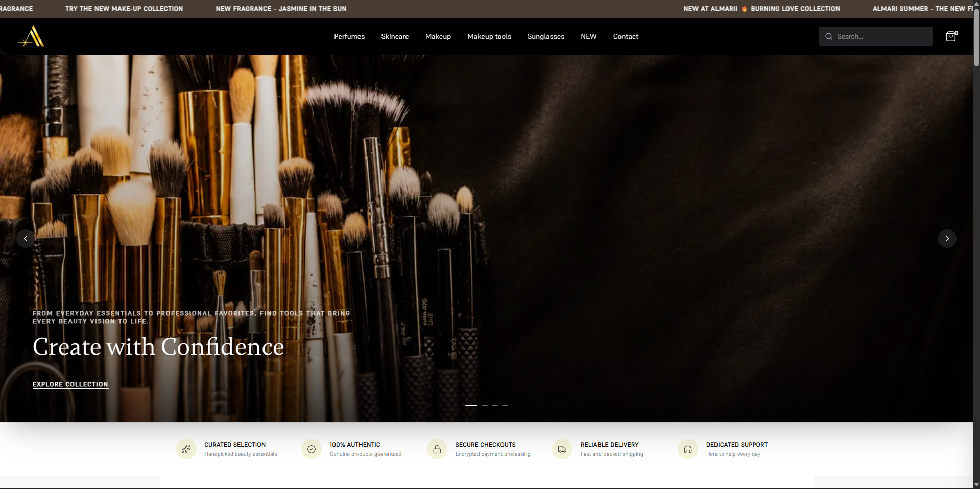Click the search magnifier icon

tap(829, 37)
